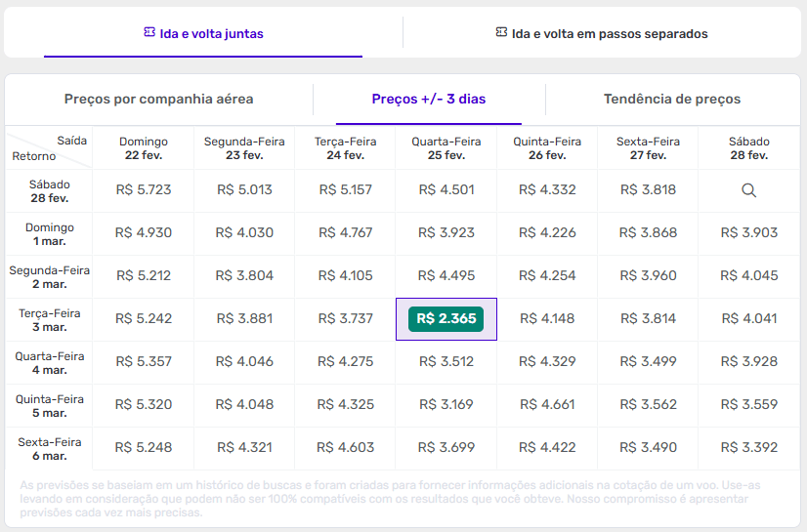Click the Terça-Feira 3 mar. return row header
The height and width of the screenshot is (532, 807).
click(49, 320)
